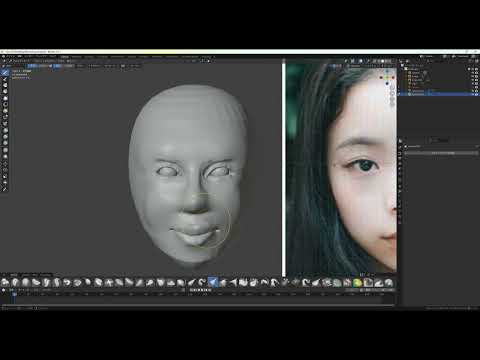Screen dimensions: 480x360
Task: Click the red X axis on navigation gizmo
Action: tap(393, 77)
